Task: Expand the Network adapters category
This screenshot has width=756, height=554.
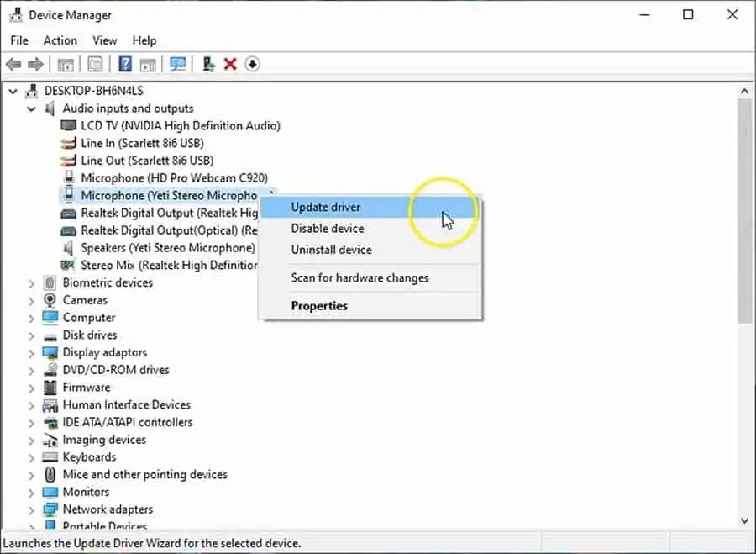Action: (x=32, y=509)
